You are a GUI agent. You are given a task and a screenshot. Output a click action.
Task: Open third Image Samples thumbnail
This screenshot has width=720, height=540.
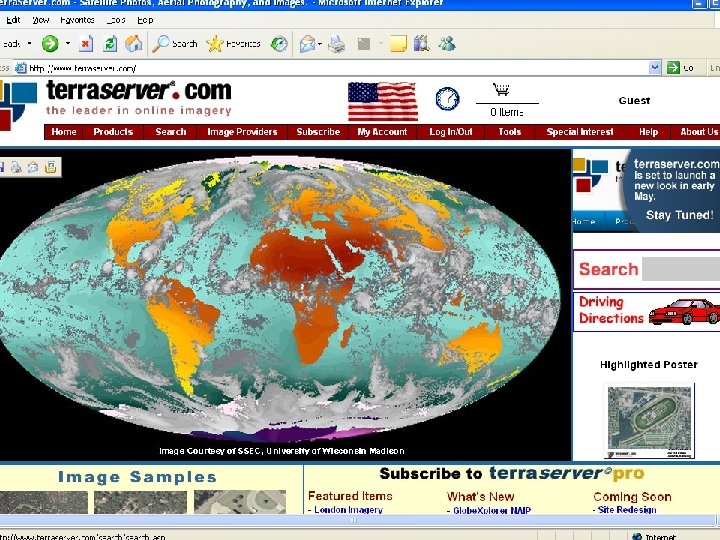click(x=240, y=502)
